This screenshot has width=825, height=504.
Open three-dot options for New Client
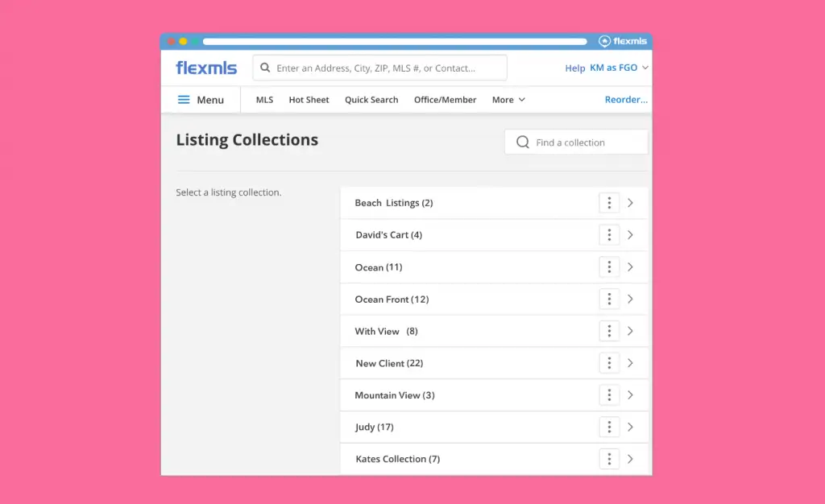coord(609,363)
